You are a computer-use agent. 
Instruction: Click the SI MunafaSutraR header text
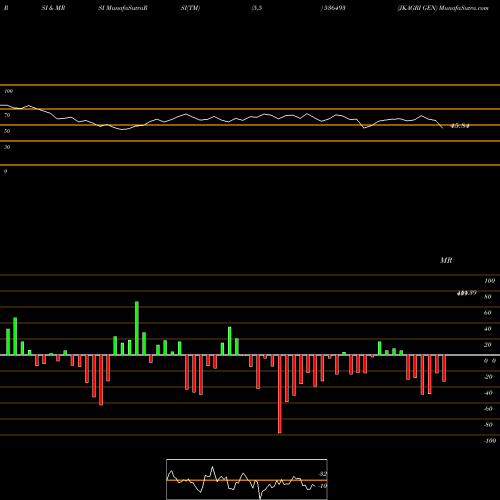point(123,8)
